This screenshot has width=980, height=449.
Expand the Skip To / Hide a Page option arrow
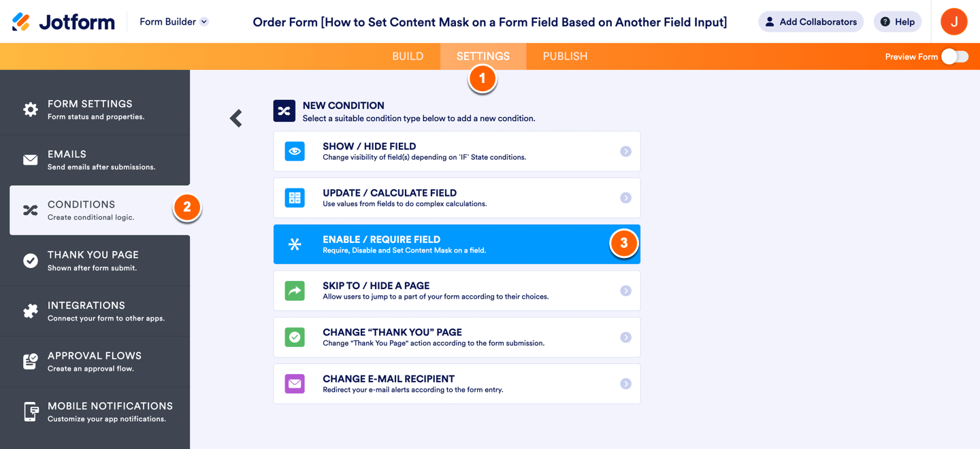coord(625,290)
